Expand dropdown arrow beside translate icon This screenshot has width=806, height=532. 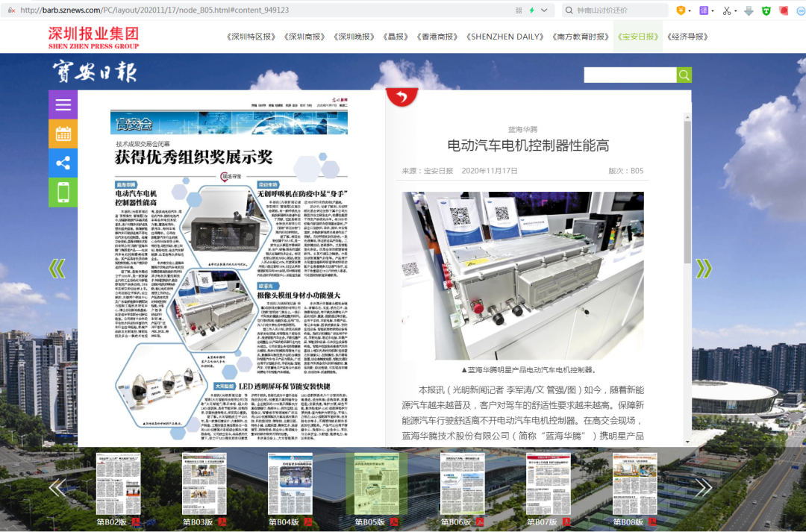point(713,10)
